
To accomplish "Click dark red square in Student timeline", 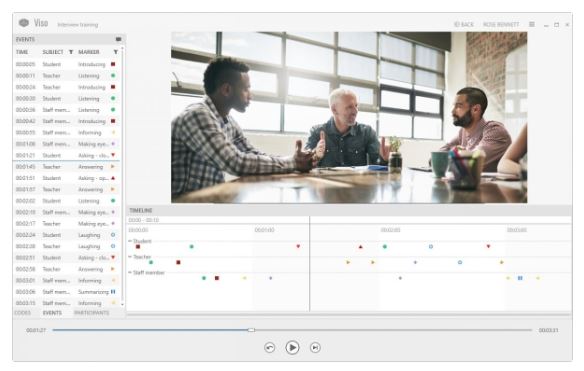I will point(138,247).
